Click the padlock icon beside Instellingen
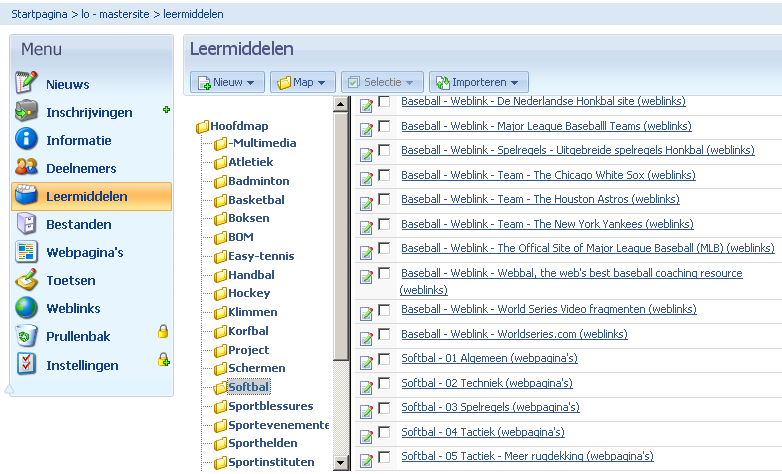This screenshot has width=782, height=474. [164, 359]
